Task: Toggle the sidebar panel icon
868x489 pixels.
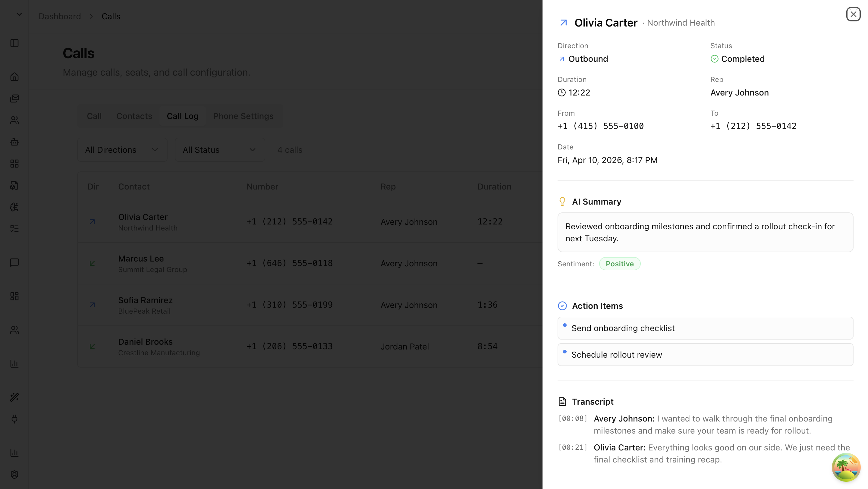Action: [x=14, y=43]
